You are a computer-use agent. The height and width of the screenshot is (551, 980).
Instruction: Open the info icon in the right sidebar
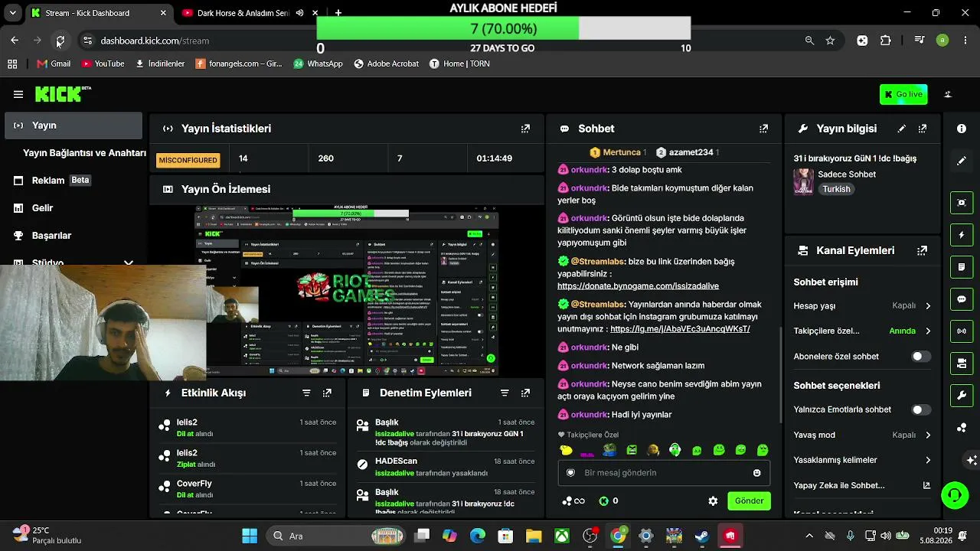(x=962, y=129)
